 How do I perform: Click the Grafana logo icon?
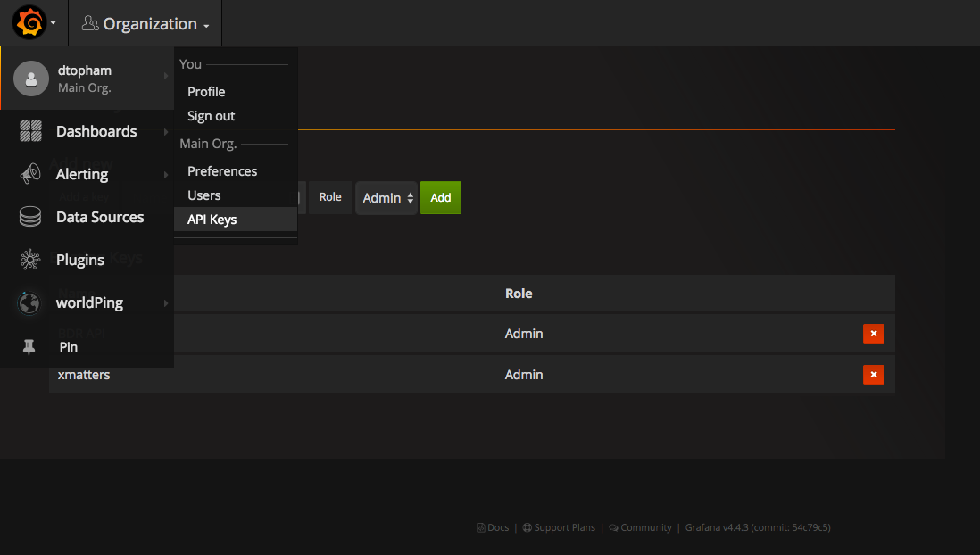pos(29,22)
